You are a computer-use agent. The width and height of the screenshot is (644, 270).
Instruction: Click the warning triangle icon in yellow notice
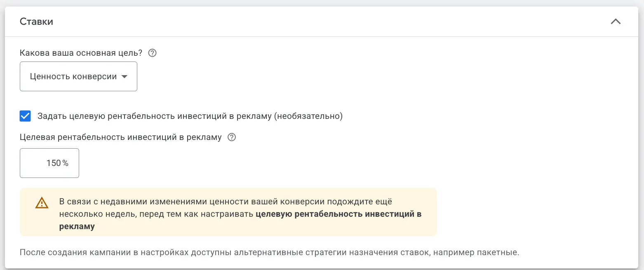coord(42,203)
